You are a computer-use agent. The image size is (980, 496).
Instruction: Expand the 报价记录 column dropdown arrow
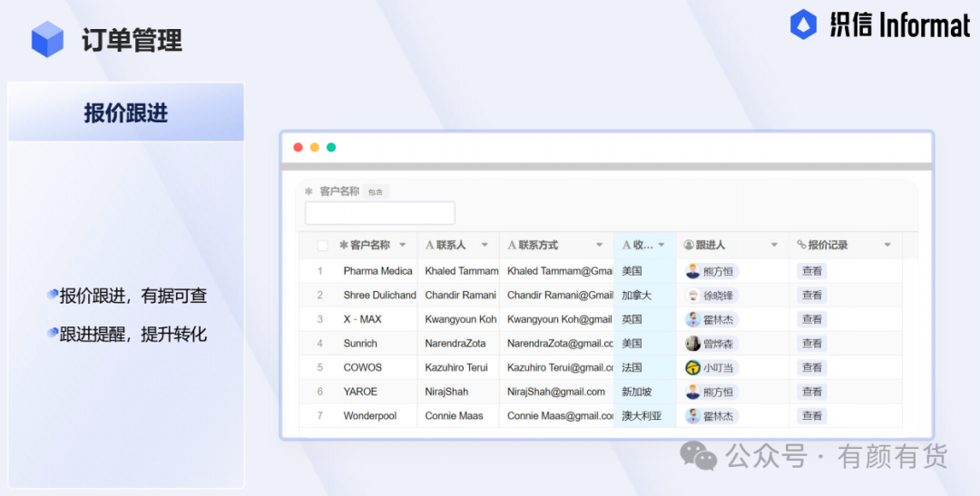click(887, 245)
